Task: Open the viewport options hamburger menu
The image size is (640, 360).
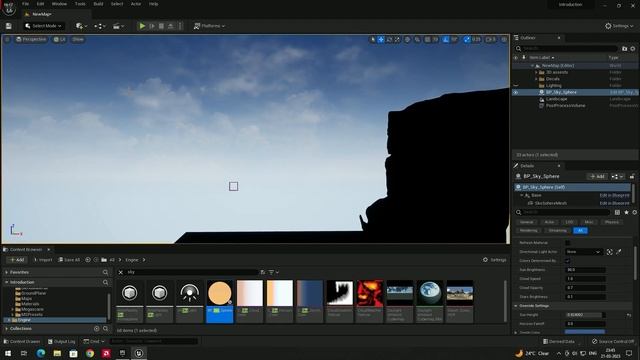Action: (x=7, y=40)
